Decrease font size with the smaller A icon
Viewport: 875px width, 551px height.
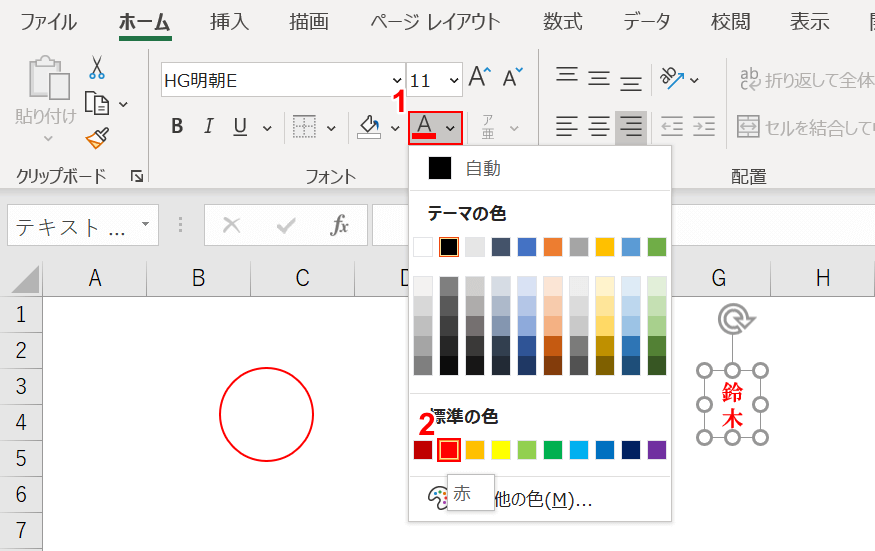click(512, 78)
